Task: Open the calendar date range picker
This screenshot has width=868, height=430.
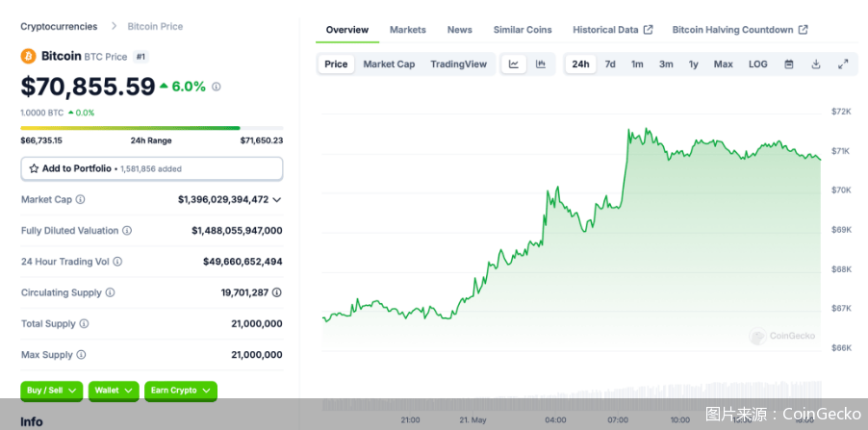Action: [x=789, y=64]
